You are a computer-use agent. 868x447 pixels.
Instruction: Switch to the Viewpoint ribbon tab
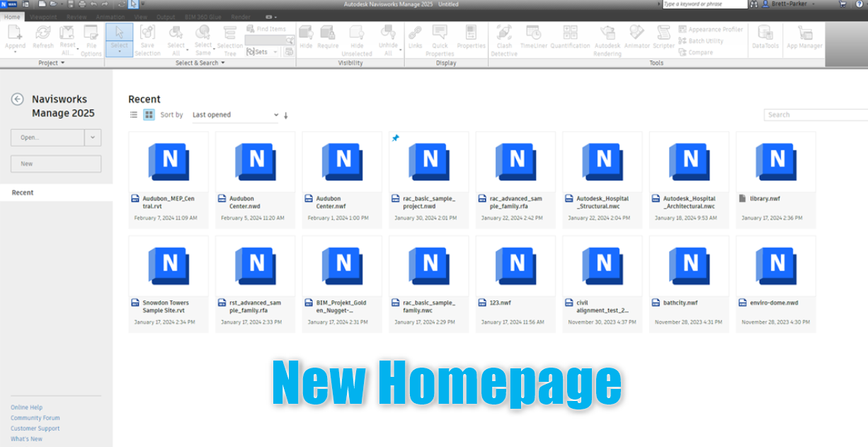(43, 16)
